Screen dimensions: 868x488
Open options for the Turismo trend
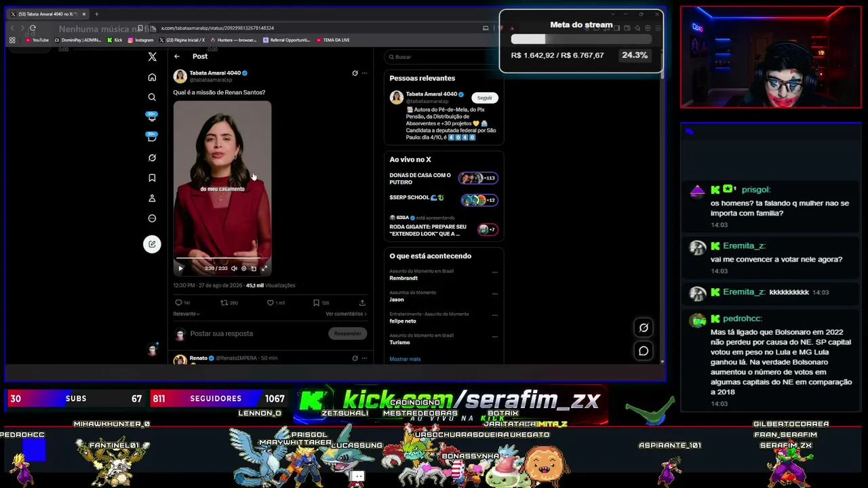tap(495, 337)
